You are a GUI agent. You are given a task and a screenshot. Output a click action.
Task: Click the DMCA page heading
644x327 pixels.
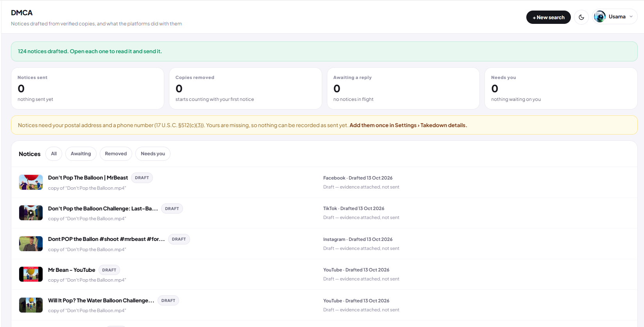[22, 13]
